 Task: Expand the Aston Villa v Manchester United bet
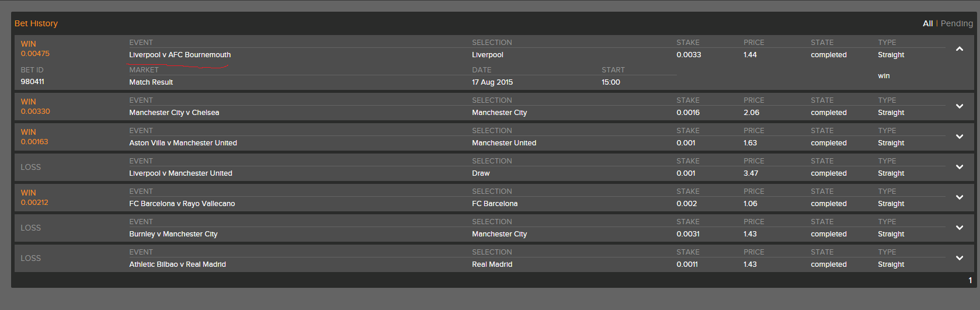pyautogui.click(x=959, y=137)
